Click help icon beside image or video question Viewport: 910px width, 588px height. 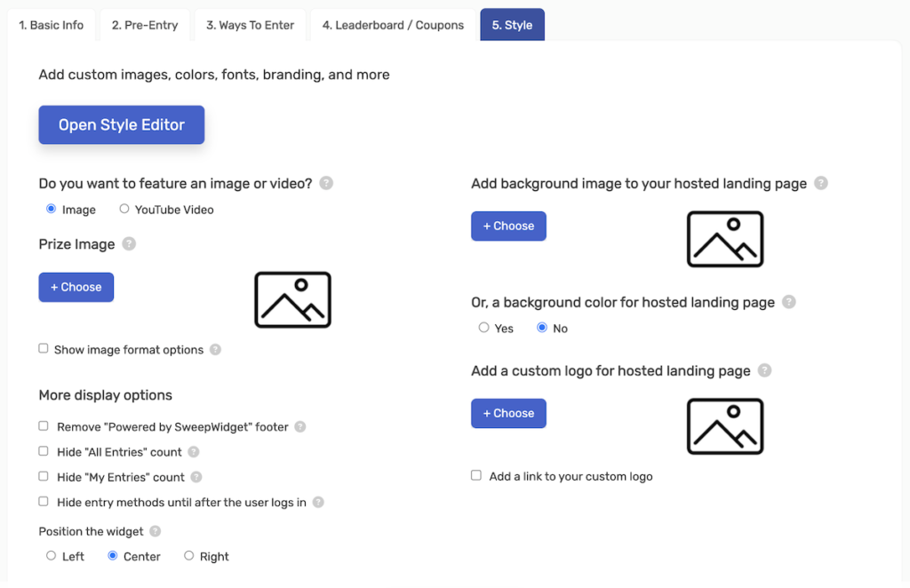[x=326, y=183]
